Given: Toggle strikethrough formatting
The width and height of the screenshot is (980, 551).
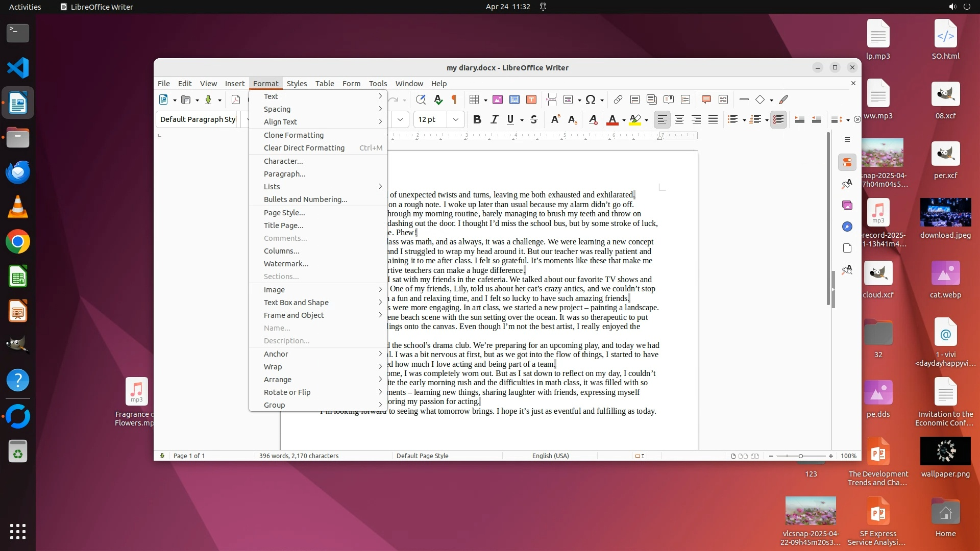Looking at the screenshot, I should coord(534,119).
